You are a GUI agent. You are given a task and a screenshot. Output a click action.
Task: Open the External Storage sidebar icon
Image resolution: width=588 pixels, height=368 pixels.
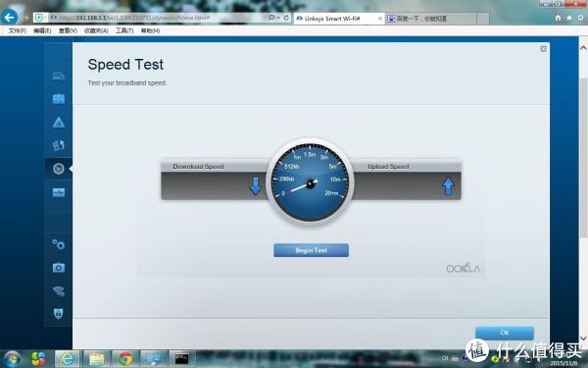click(59, 192)
